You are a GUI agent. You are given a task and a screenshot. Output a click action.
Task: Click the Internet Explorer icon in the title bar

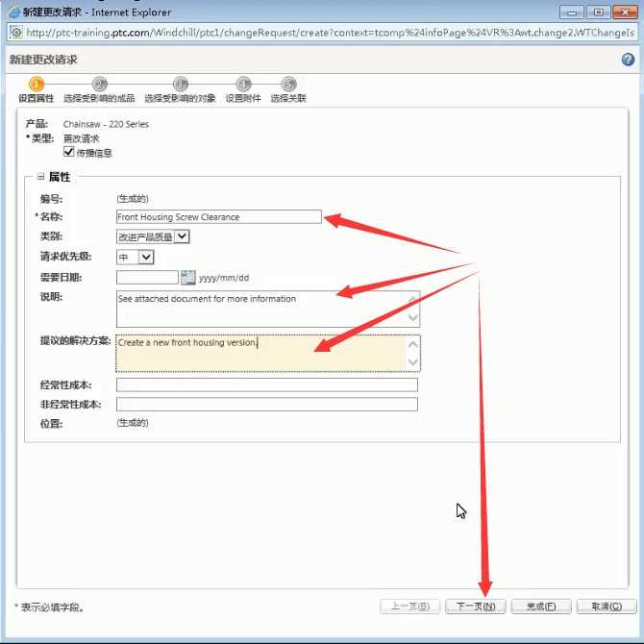(14, 12)
